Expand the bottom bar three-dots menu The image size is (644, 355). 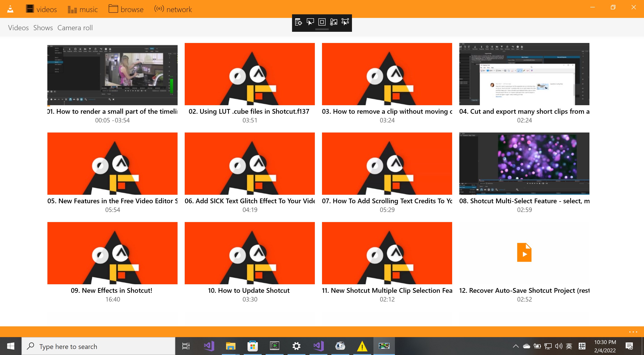633,332
